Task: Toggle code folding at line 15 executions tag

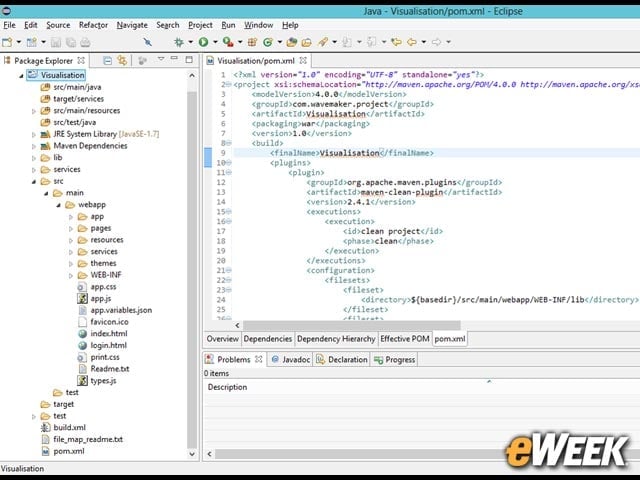Action: coord(229,212)
